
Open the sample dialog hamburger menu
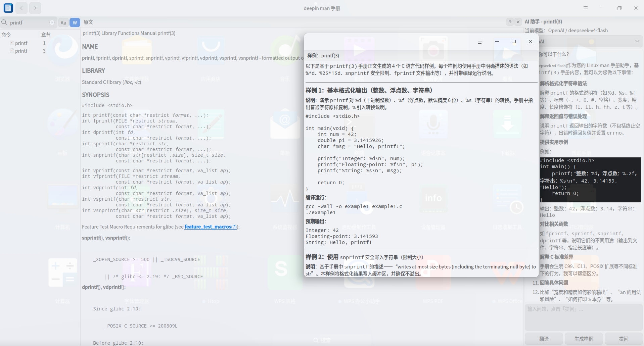pyautogui.click(x=480, y=42)
